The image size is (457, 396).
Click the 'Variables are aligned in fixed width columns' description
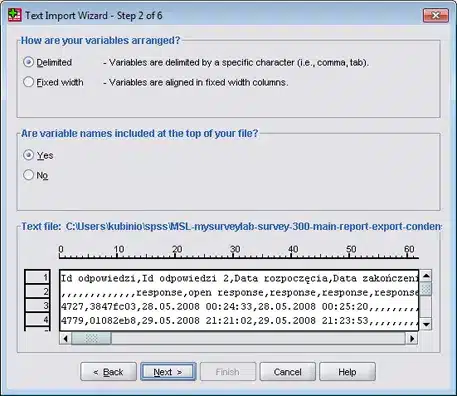pyautogui.click(x=198, y=82)
